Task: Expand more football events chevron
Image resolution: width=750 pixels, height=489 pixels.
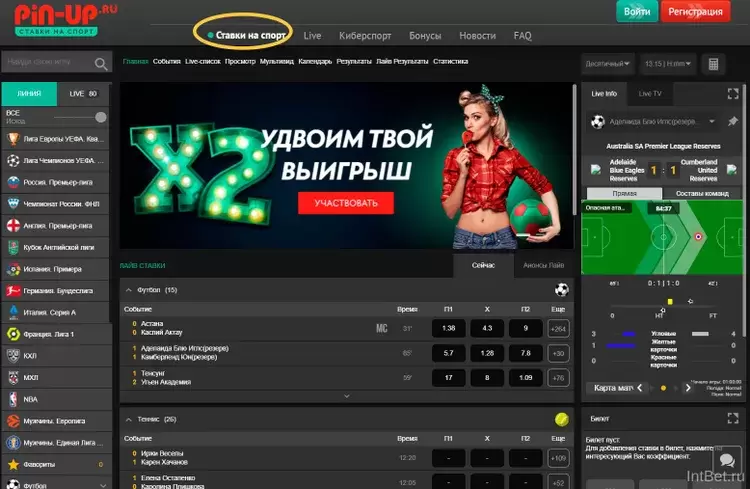Action: click(x=347, y=396)
